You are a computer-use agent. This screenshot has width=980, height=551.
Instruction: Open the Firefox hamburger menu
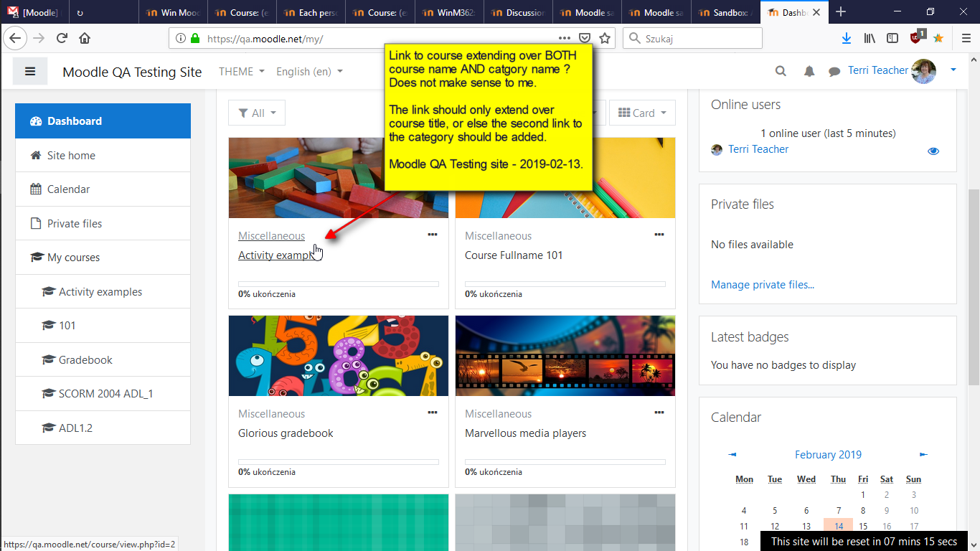click(966, 39)
